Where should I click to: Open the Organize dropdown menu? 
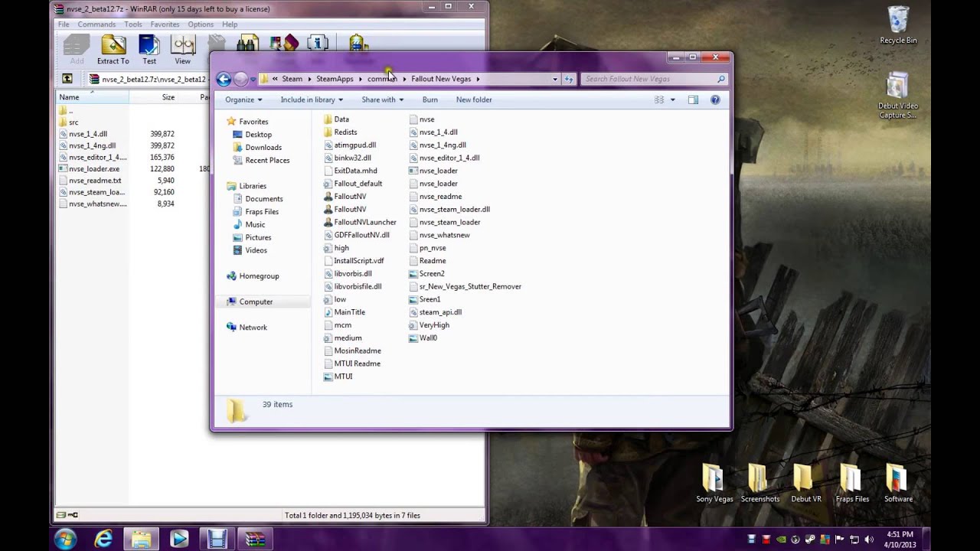(x=243, y=99)
